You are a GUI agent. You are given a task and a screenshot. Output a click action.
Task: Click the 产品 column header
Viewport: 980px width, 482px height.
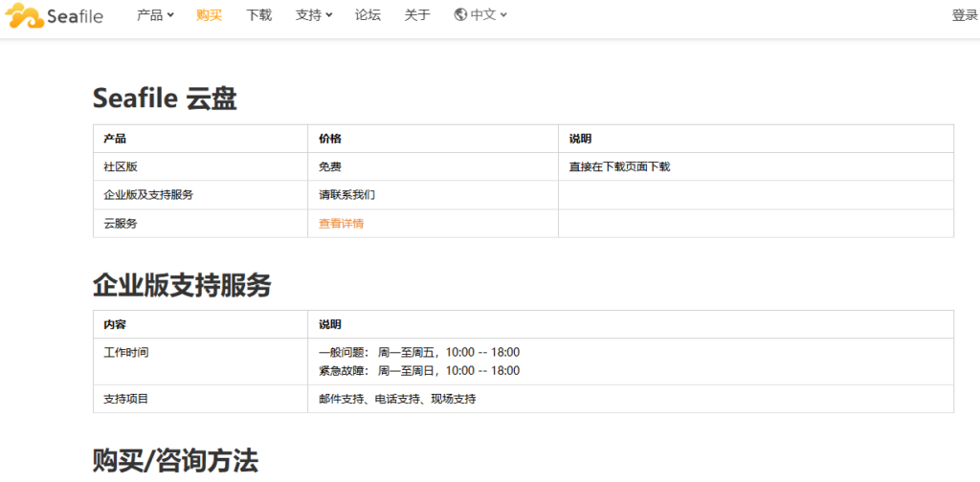tap(201, 139)
